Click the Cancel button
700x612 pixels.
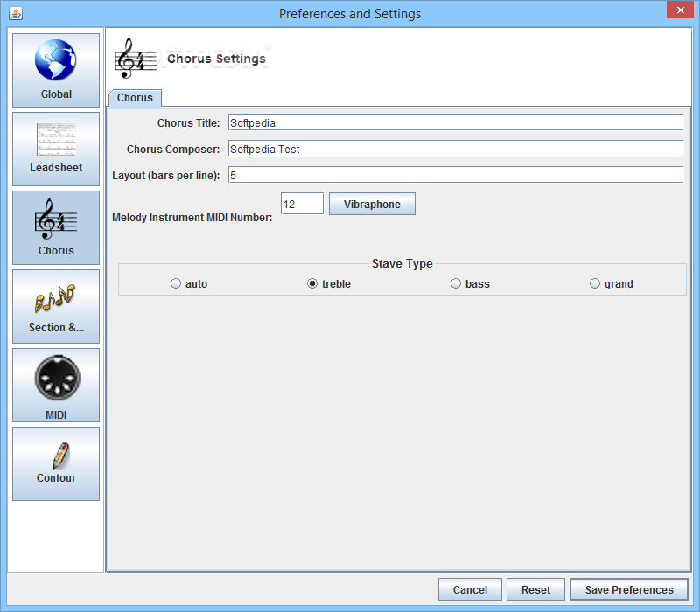470,589
